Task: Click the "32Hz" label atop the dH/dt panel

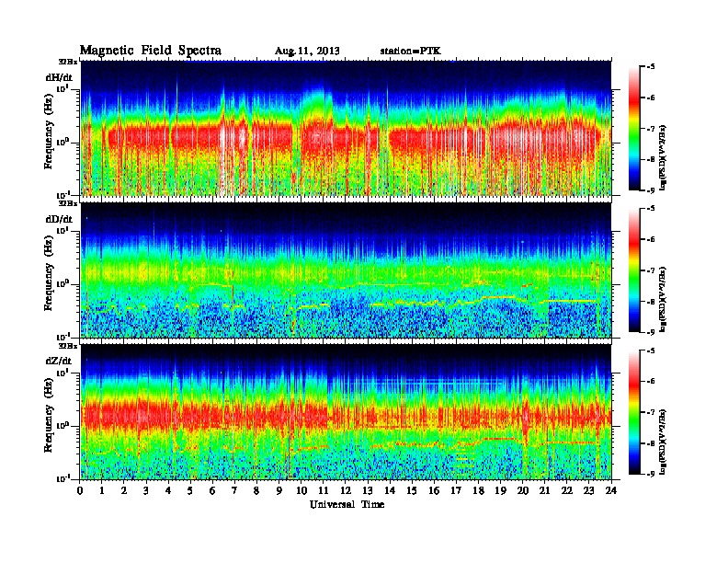Action: [x=68, y=62]
